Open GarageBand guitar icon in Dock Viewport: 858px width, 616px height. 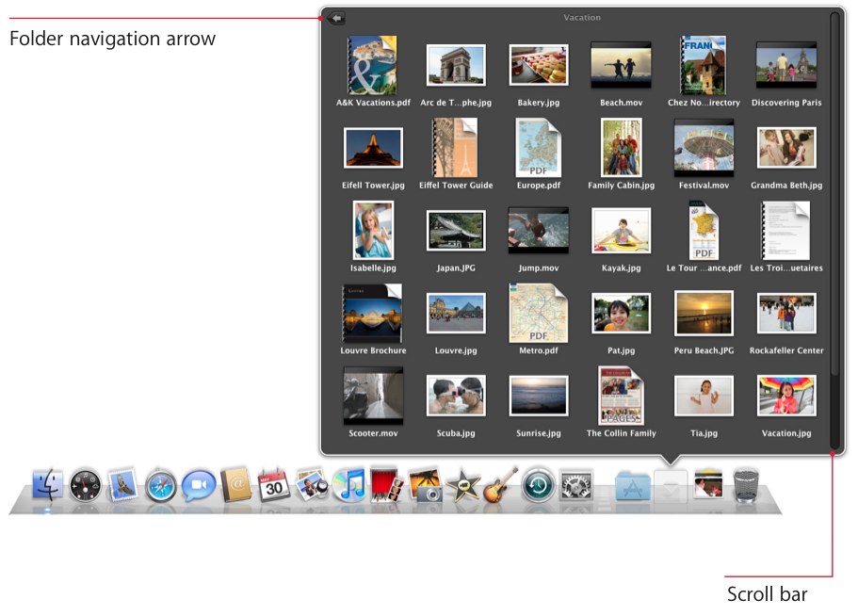tap(501, 485)
